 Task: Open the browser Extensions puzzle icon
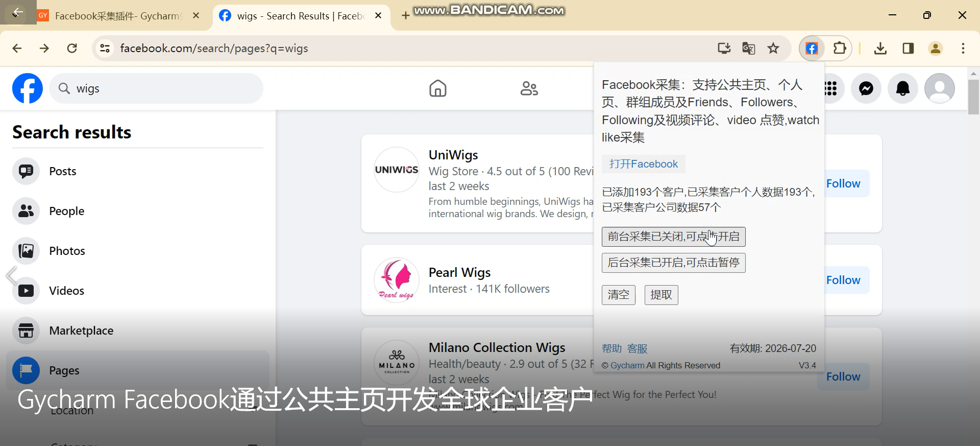[x=840, y=49]
